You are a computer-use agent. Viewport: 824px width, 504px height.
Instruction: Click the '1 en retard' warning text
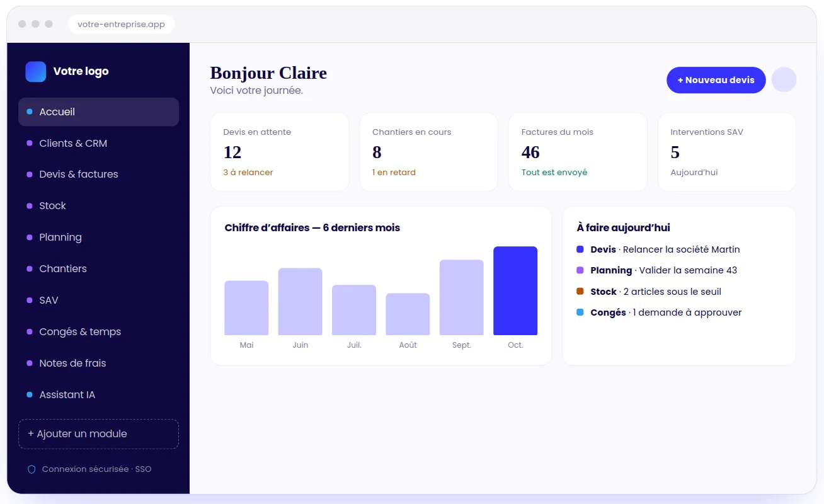point(394,173)
